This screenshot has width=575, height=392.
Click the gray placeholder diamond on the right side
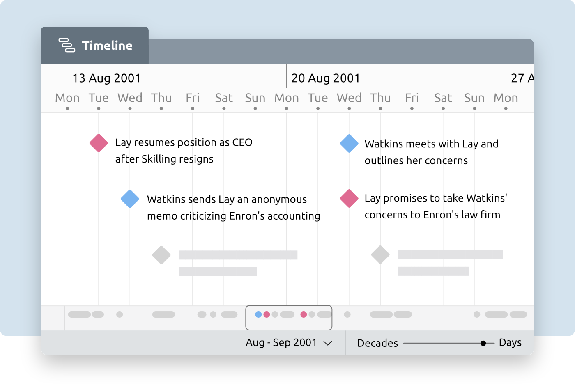pyautogui.click(x=380, y=254)
